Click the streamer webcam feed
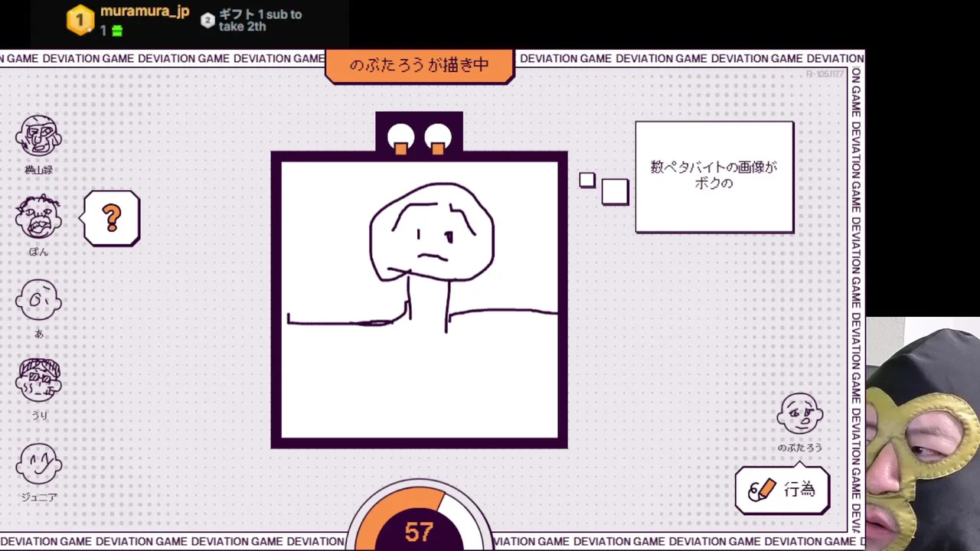Image resolution: width=980 pixels, height=551 pixels. (923, 434)
